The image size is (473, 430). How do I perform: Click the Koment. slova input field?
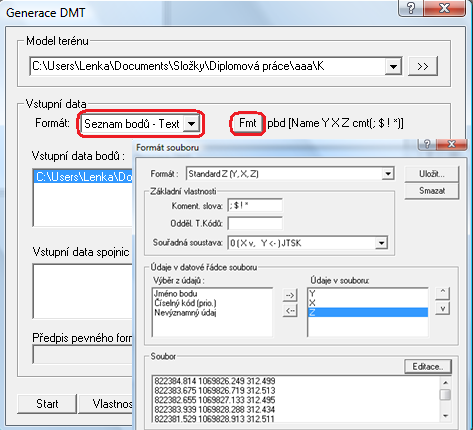point(255,206)
